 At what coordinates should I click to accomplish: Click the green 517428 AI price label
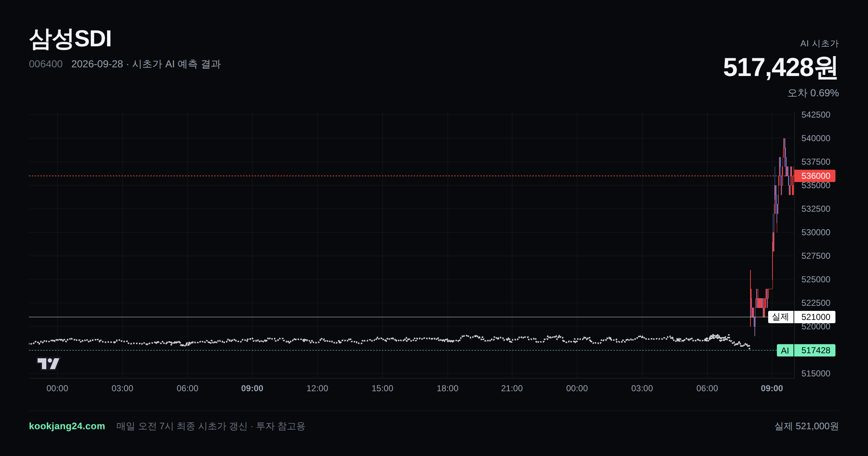[815, 350]
